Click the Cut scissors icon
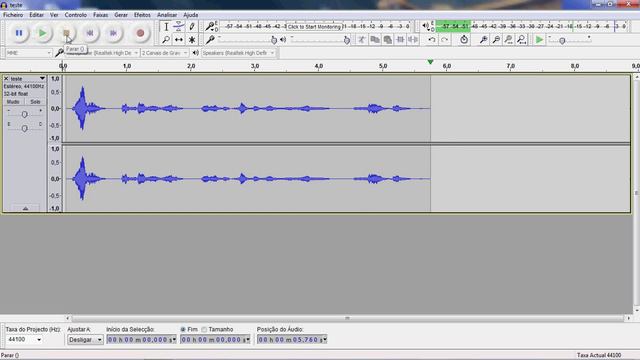Image resolution: width=640 pixels, height=360 pixels. (x=362, y=40)
